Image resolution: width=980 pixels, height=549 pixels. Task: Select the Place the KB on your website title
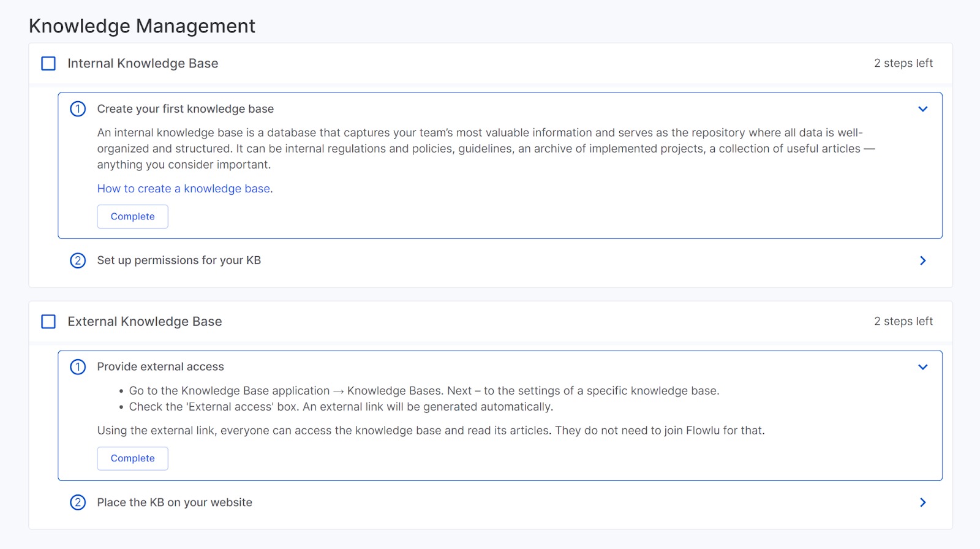click(175, 502)
